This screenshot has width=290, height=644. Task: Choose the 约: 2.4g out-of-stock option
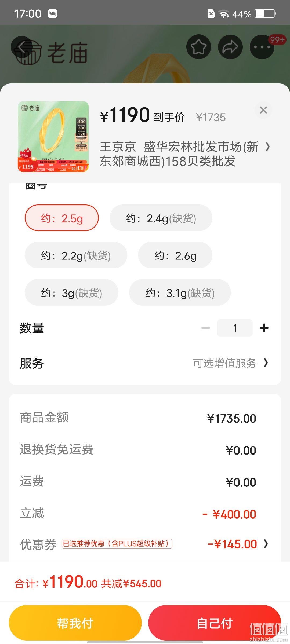[x=161, y=218]
